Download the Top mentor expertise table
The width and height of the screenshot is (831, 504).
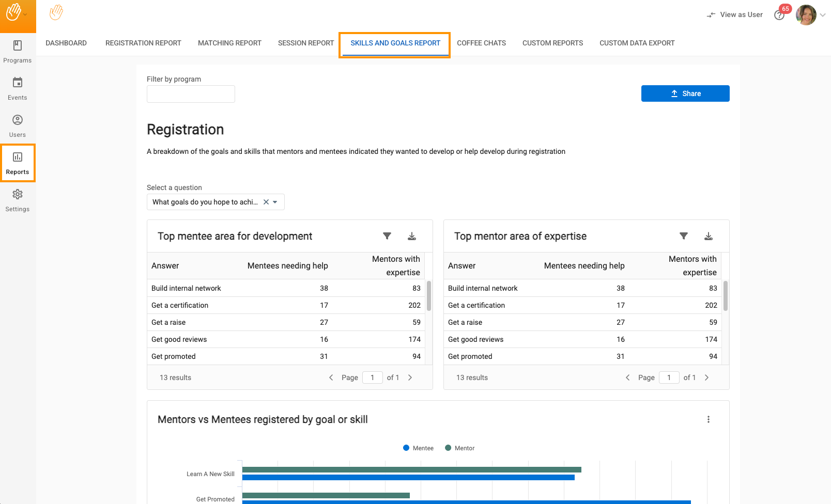(709, 236)
